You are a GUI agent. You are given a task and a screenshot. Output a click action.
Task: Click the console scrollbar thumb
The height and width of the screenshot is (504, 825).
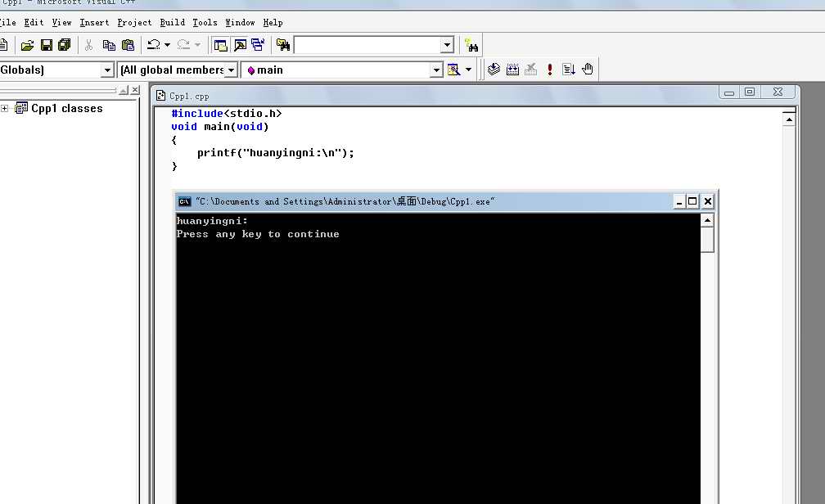[707, 240]
